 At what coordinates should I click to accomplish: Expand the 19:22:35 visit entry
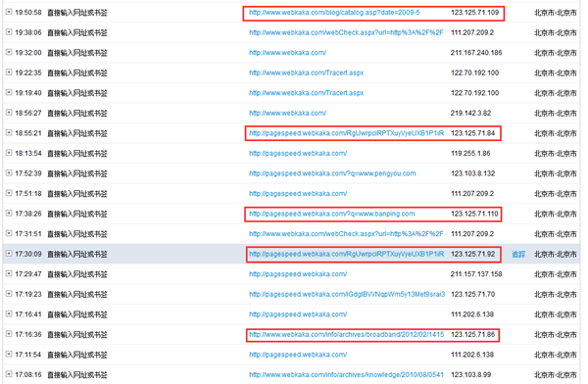pos(9,72)
